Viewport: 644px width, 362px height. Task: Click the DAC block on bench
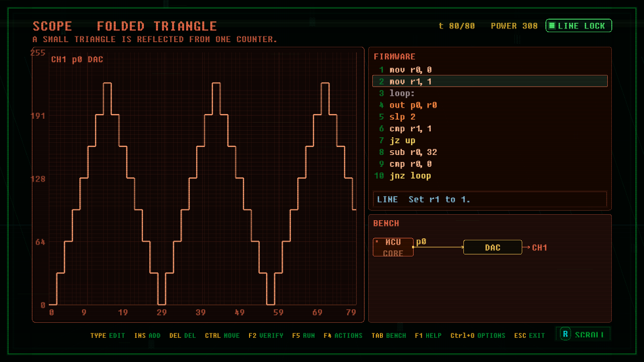(x=493, y=247)
